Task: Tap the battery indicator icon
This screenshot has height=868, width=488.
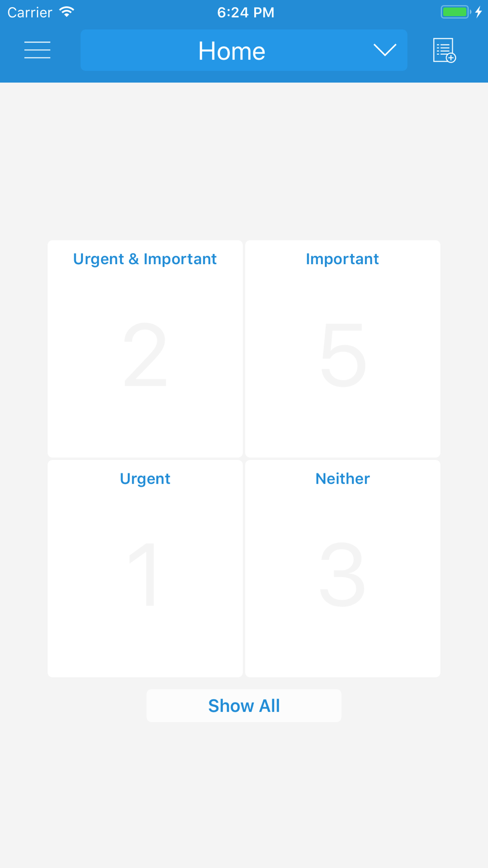Action: coord(456,12)
